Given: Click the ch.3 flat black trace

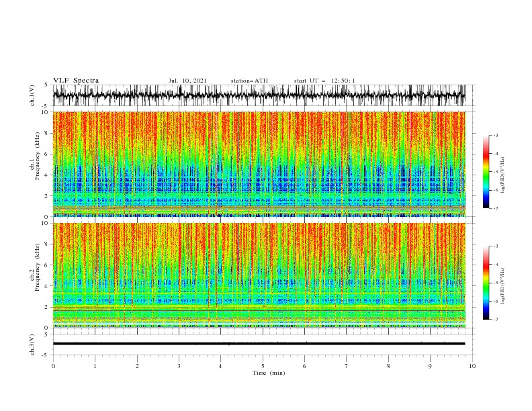Looking at the screenshot, I should click(x=259, y=344).
